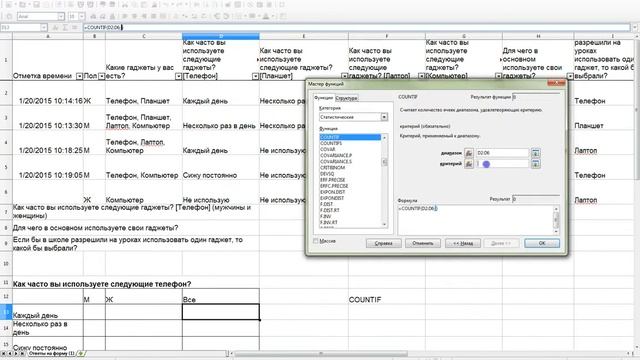Viewport: 640px width, 360px height.
Task: Open autofilter for [Телефон] column
Action: coord(255,76)
